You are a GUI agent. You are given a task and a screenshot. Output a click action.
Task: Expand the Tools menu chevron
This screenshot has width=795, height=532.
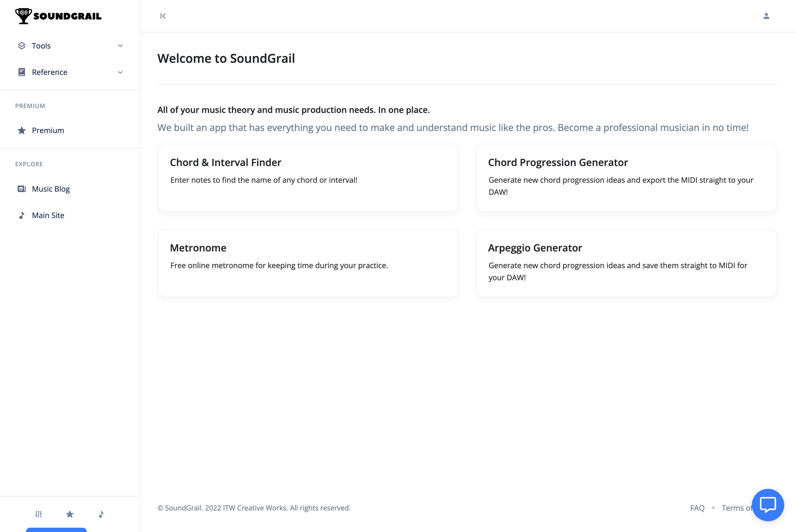pyautogui.click(x=120, y=46)
